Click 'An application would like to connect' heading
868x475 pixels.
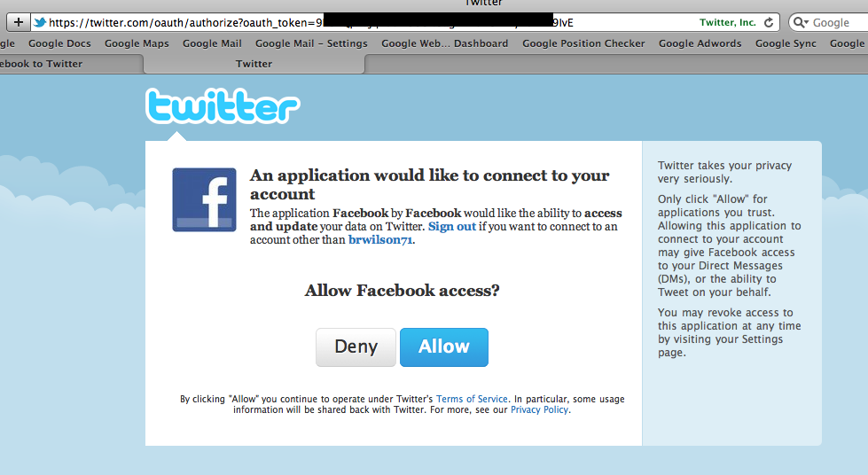pos(429,184)
